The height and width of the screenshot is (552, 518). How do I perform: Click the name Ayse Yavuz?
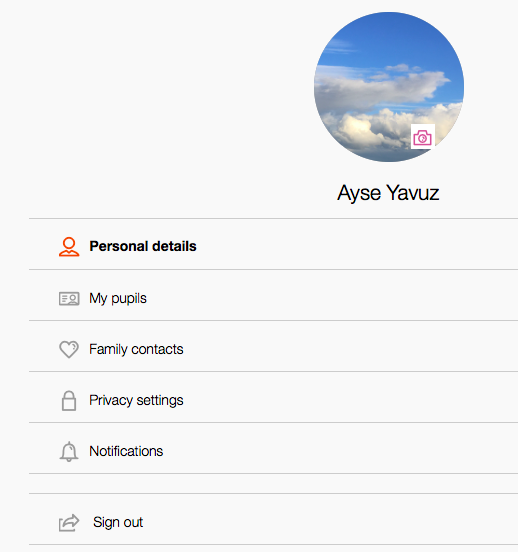click(x=388, y=193)
